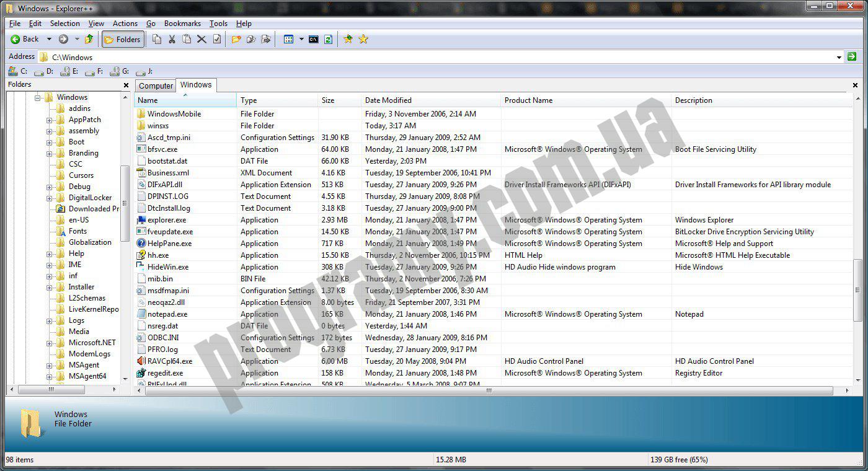Select explorer.exe in the file list
Image resolution: width=868 pixels, height=471 pixels.
point(166,220)
